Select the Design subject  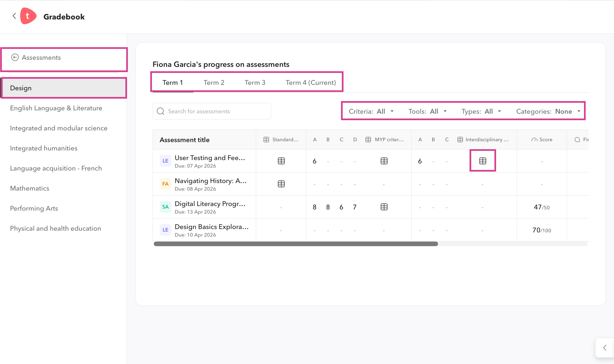(x=64, y=88)
